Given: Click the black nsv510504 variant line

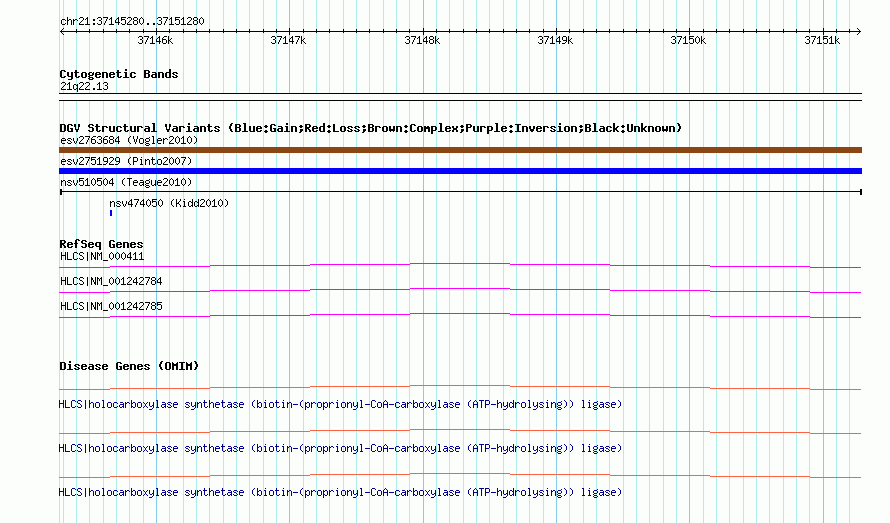Looking at the screenshot, I should [x=460, y=192].
